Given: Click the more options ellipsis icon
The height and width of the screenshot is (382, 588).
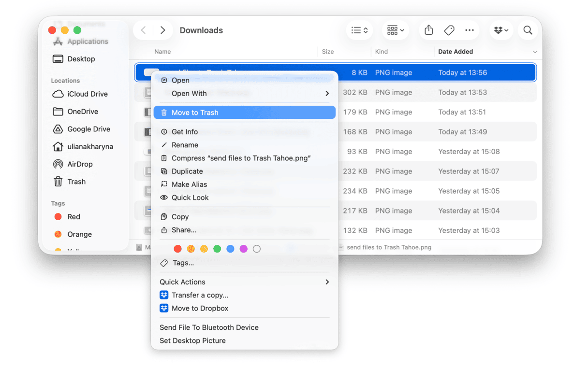Looking at the screenshot, I should [470, 30].
